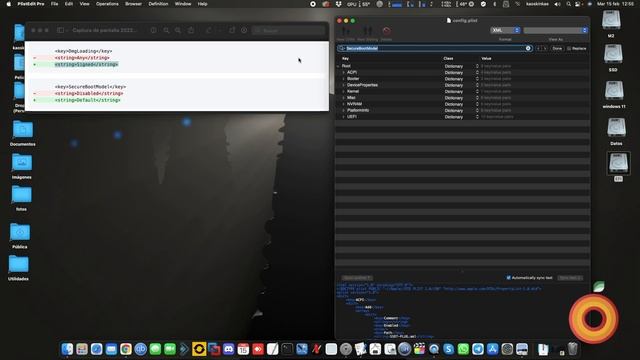This screenshot has width=640, height=360.
Task: Expand the ACPI dictionary row
Action: point(344,72)
